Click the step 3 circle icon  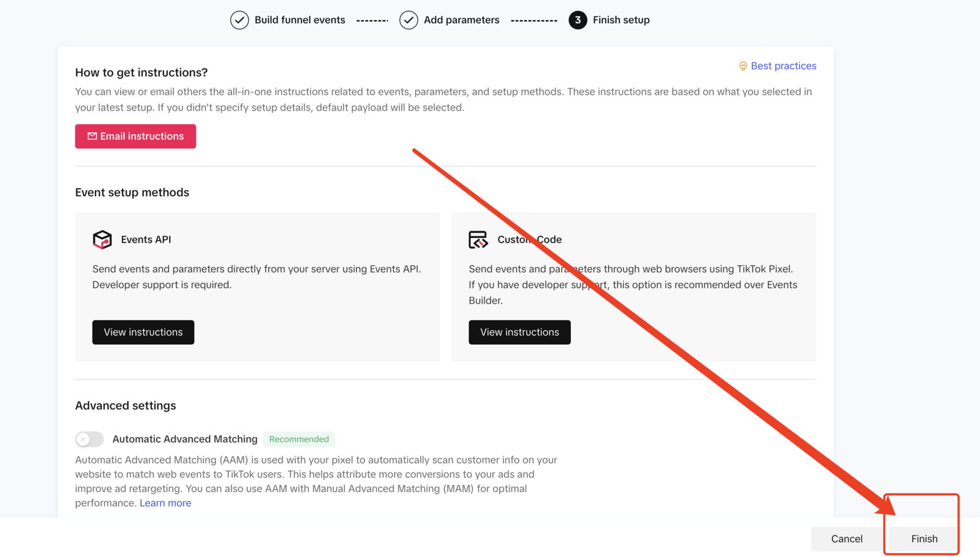point(578,20)
